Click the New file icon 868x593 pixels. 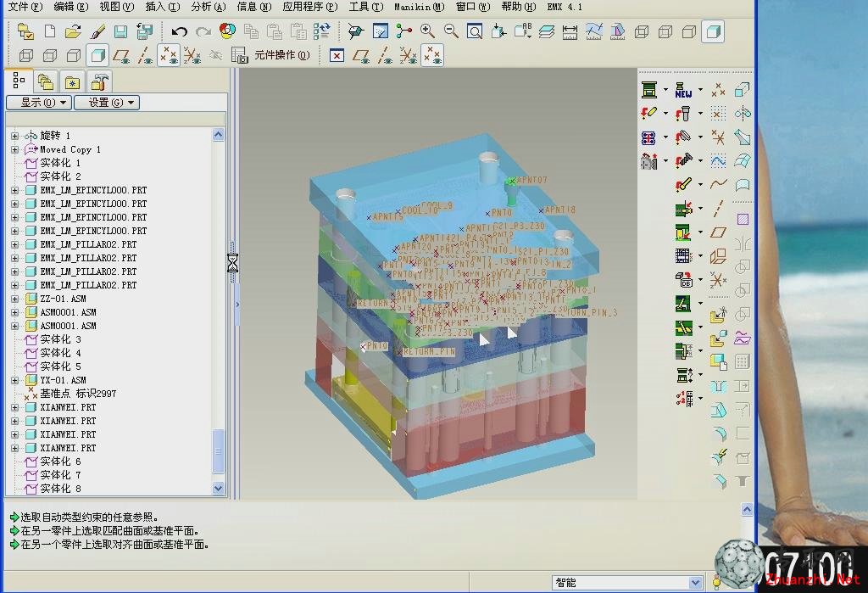click(50, 31)
